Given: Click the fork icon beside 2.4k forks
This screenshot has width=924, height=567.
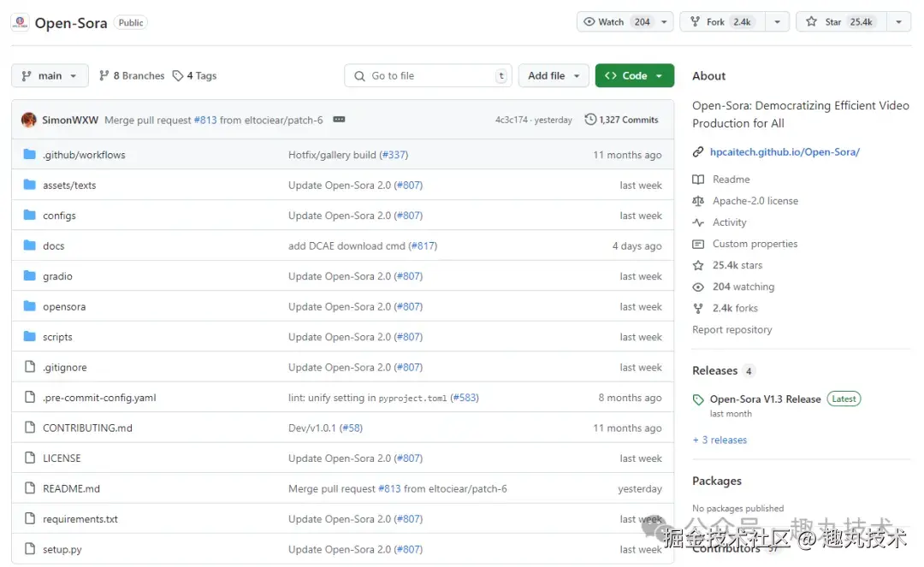Looking at the screenshot, I should [x=698, y=309].
